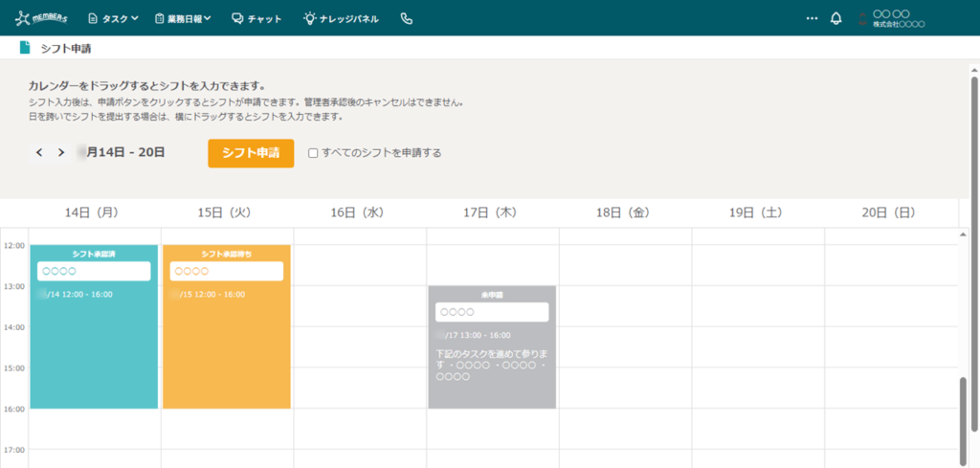The image size is (980, 468).
Task: Open the チャット chat icon
Action: 237,19
